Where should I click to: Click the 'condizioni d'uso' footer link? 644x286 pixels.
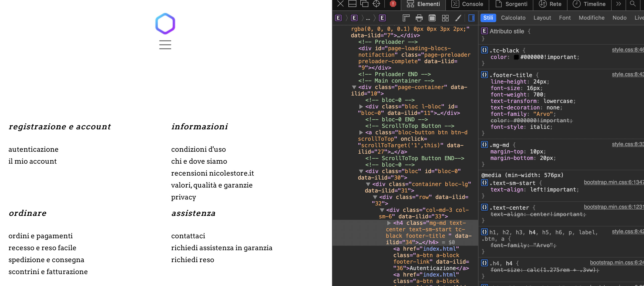click(198, 149)
